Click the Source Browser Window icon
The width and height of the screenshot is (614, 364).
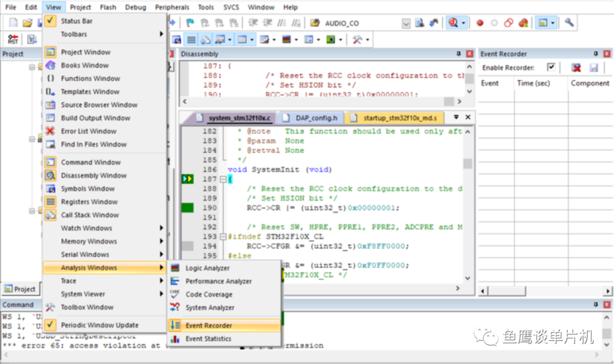click(x=51, y=105)
